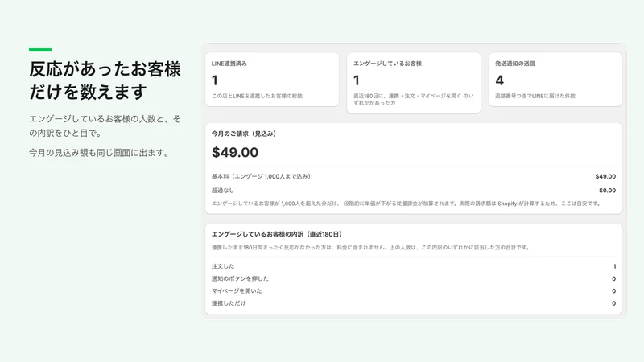Screen dimensions: 644x362
Task: Click the count 0 in 連携しただけ row
Action: click(614, 303)
